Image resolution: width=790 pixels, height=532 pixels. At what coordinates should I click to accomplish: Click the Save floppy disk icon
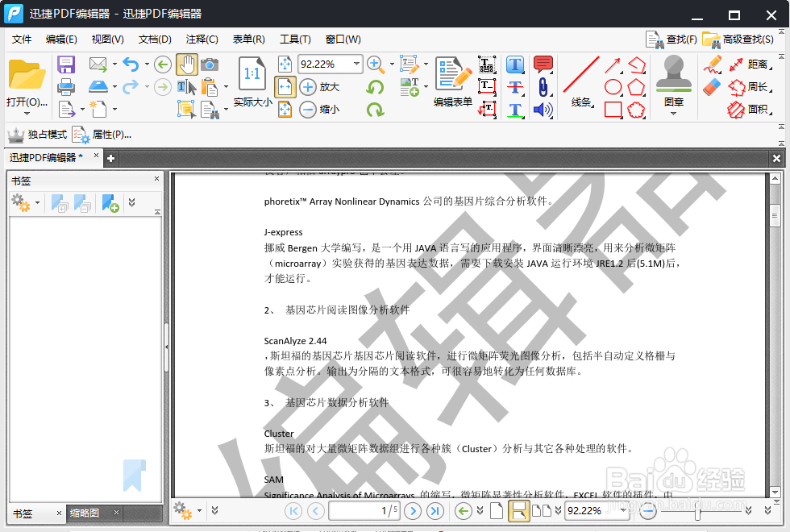[66, 64]
